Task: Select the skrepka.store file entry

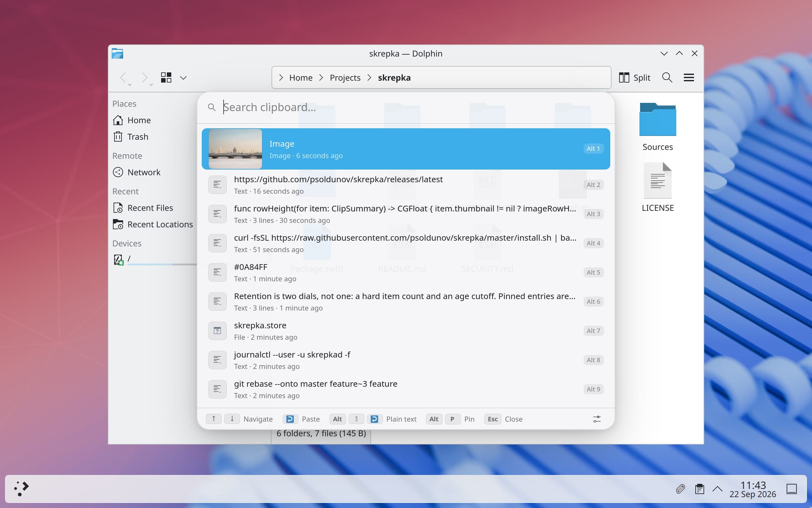Action: [406, 331]
